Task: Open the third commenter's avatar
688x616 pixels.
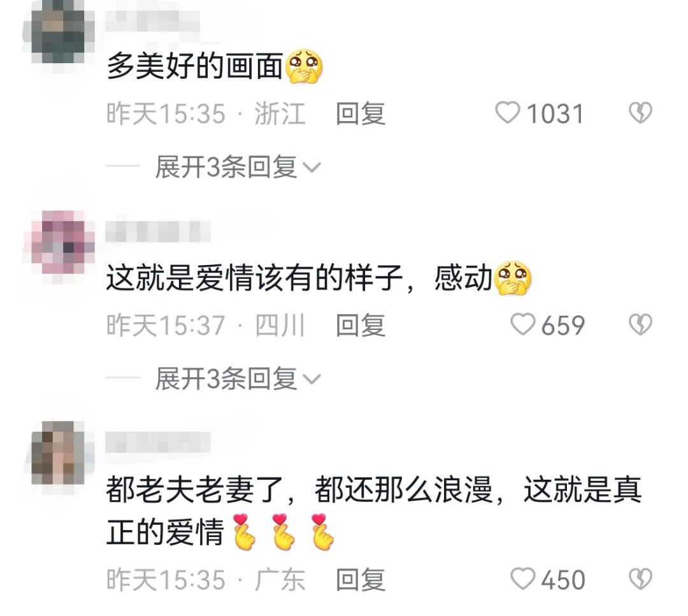Action: click(60, 453)
